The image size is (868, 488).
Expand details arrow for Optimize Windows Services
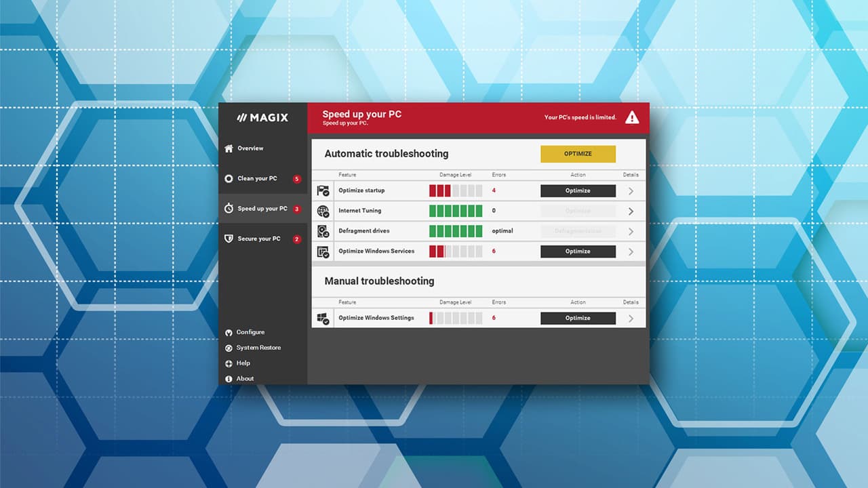click(x=631, y=252)
